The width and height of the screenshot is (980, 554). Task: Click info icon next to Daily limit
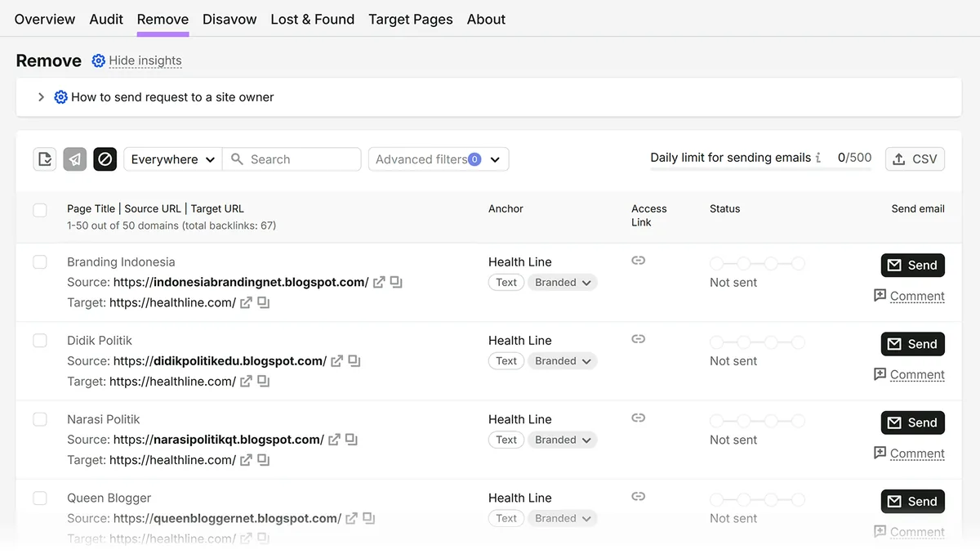(x=818, y=158)
